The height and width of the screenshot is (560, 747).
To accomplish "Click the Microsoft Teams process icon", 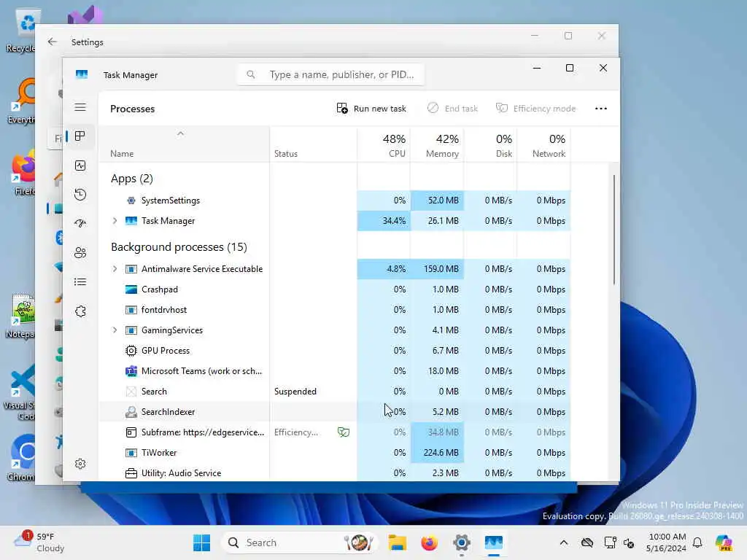I will [x=131, y=371].
